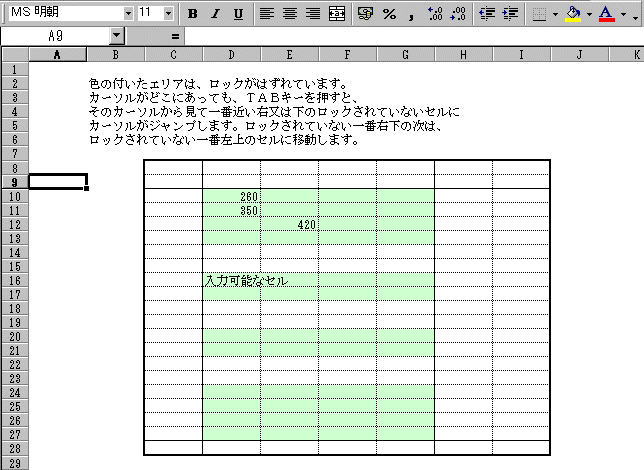Select column D header
The image size is (644, 470).
232,53
